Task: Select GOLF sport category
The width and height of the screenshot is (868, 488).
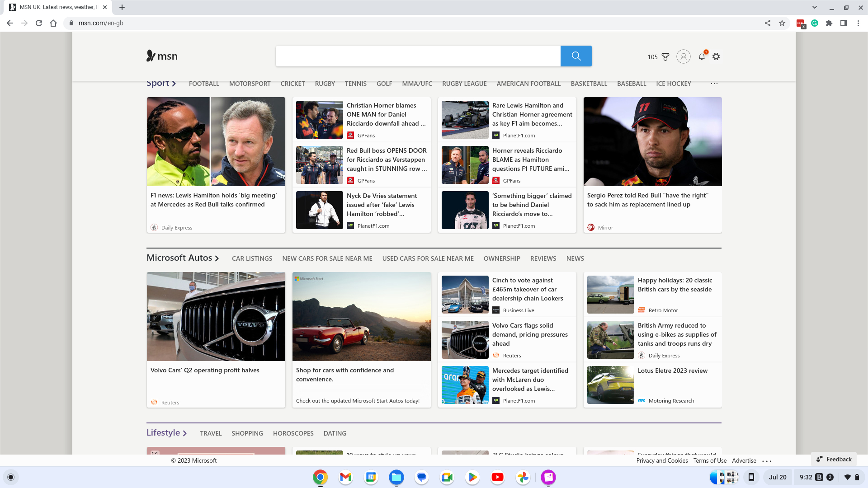Action: coord(384,84)
